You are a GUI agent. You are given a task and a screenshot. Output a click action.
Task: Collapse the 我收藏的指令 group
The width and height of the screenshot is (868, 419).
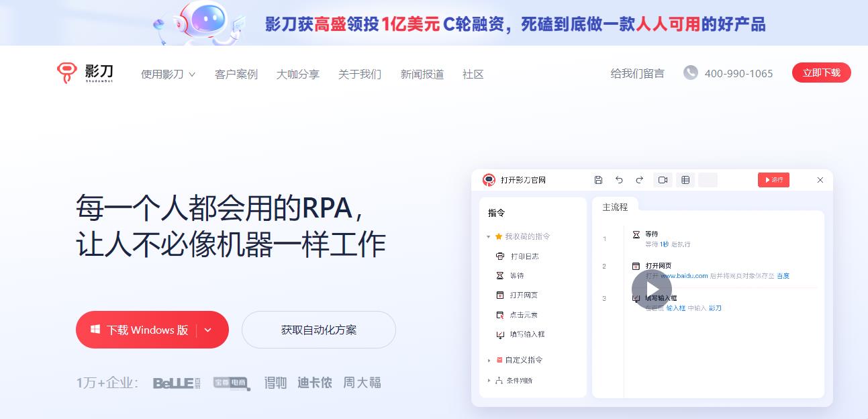pos(489,237)
